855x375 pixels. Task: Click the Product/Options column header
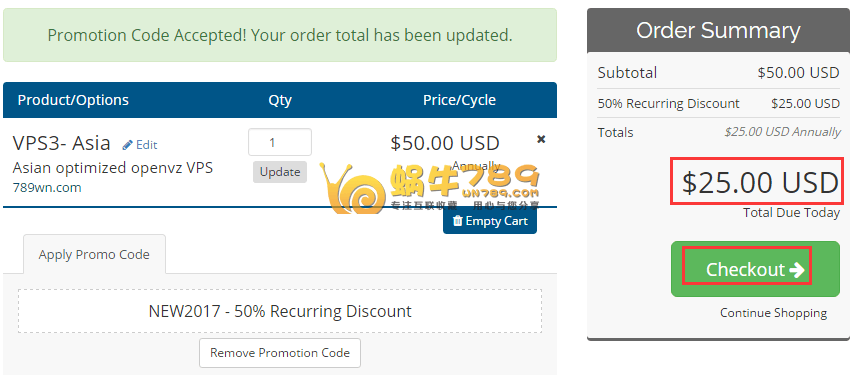pyautogui.click(x=73, y=100)
